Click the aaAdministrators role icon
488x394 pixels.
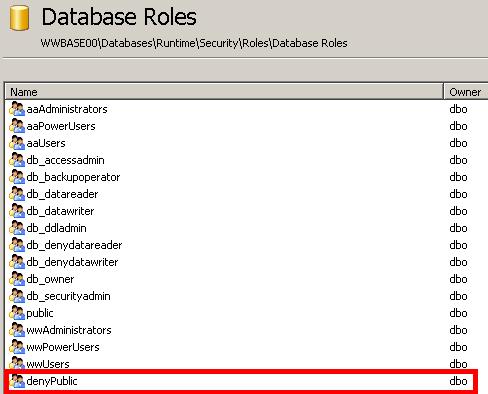tap(17, 109)
